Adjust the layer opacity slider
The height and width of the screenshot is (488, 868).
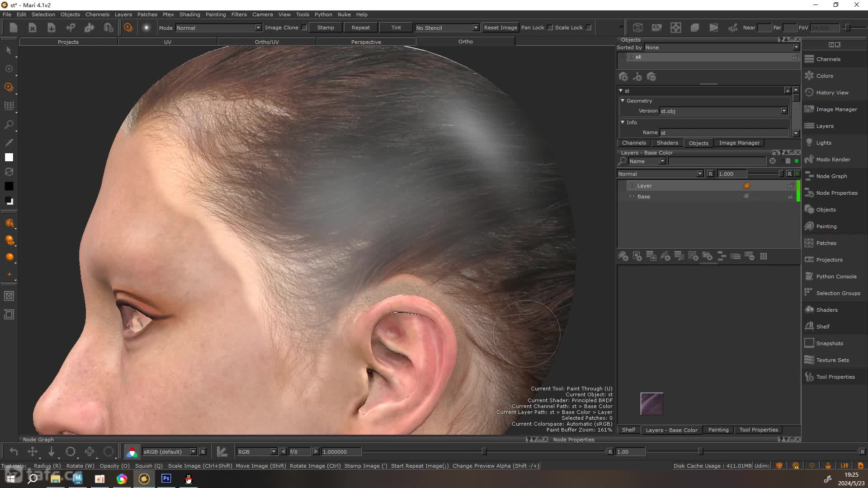tap(765, 174)
